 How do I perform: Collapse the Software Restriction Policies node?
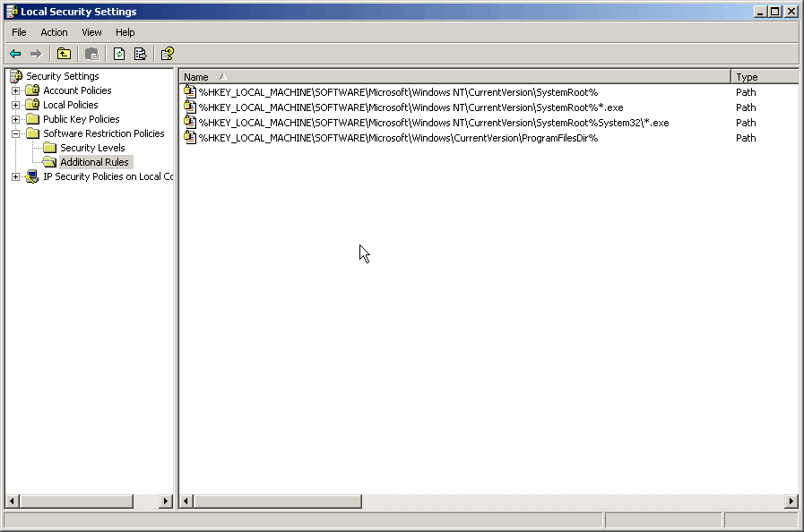pyautogui.click(x=16, y=133)
